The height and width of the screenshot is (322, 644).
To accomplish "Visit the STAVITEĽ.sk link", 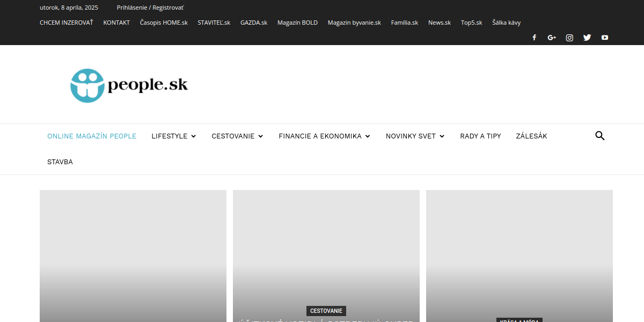I will (x=214, y=23).
